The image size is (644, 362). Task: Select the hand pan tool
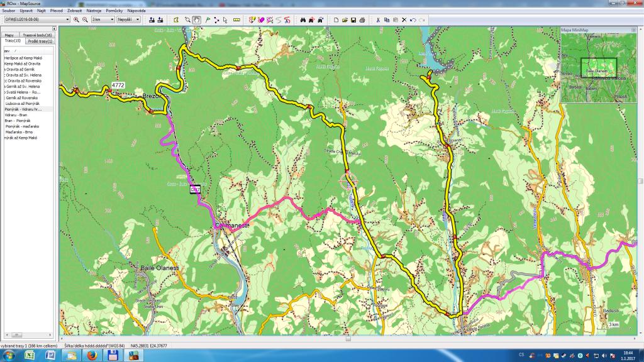pos(197,19)
